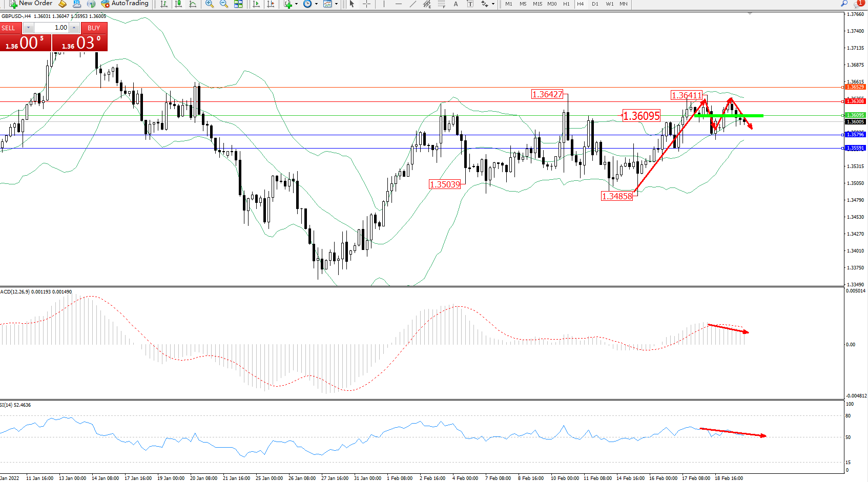Switch to the M15 timeframe

click(537, 4)
